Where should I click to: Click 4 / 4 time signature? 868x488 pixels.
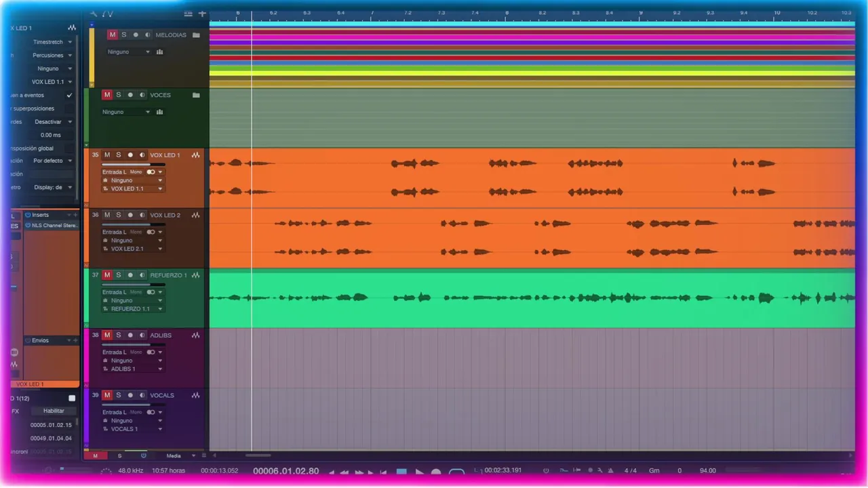[x=631, y=470]
